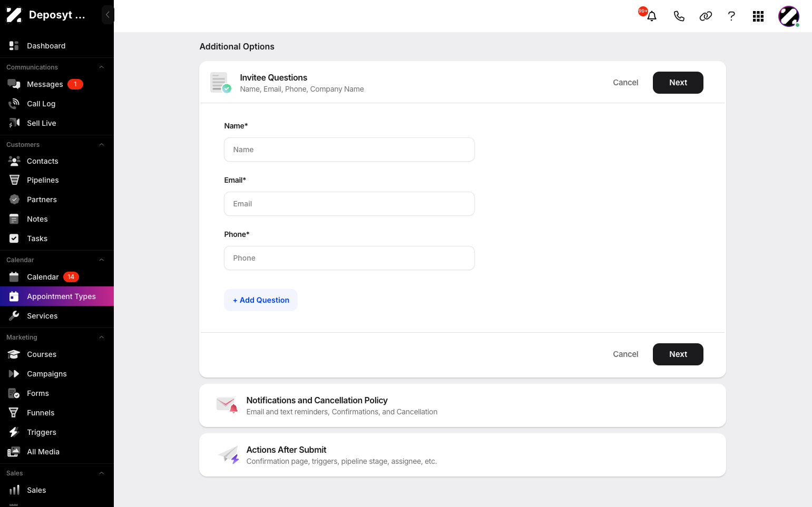Open Appointment Types menu item

57,296
